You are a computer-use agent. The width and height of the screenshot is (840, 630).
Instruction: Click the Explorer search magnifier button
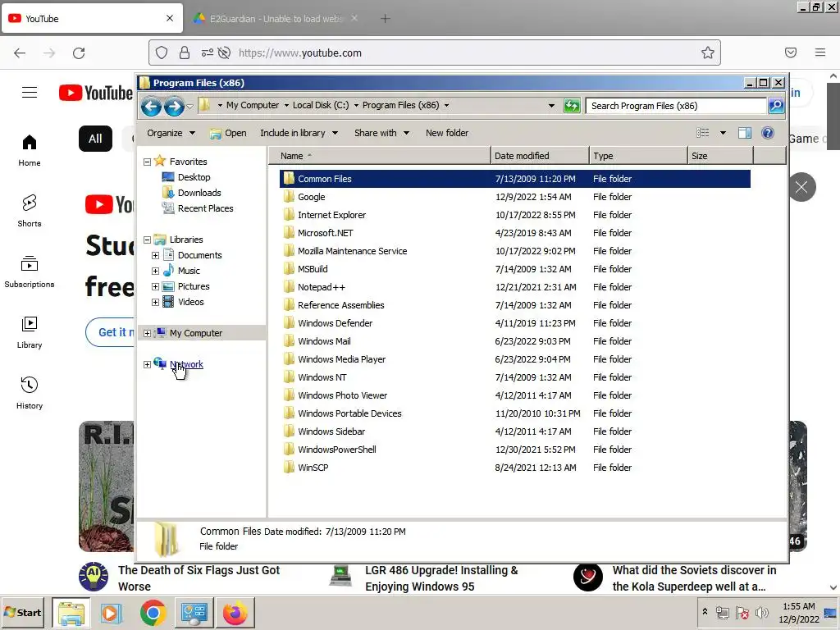(776, 106)
